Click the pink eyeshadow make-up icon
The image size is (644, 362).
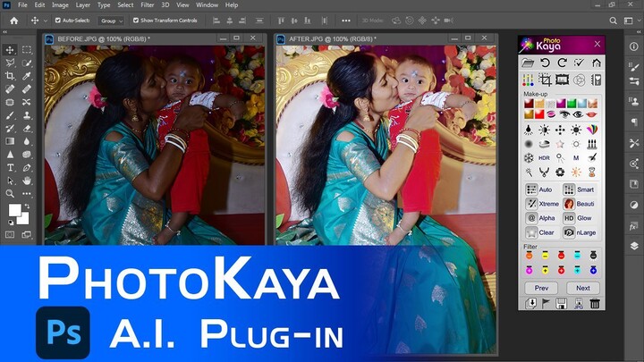coord(551,114)
